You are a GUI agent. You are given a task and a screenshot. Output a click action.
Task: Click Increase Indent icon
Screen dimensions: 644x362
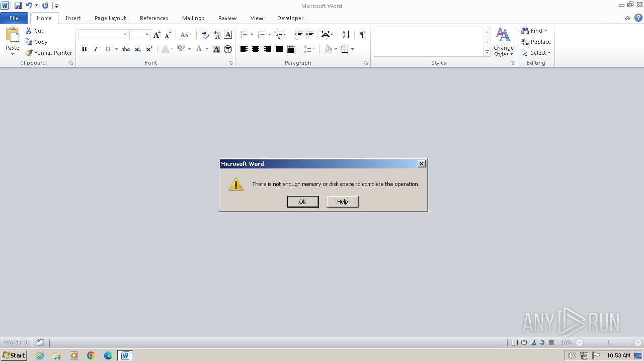pyautogui.click(x=310, y=34)
